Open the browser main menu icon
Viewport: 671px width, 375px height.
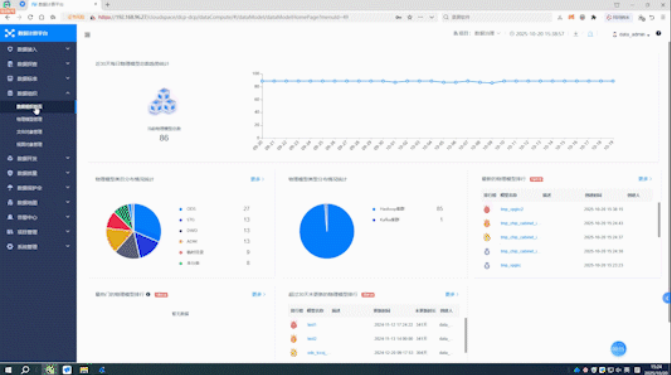[663, 17]
